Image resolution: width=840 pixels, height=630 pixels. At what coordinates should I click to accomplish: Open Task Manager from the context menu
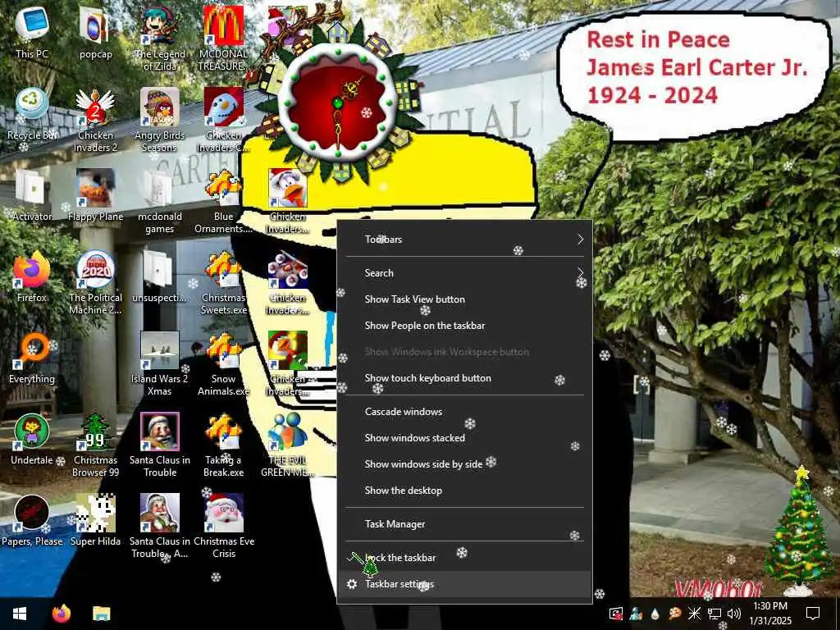coord(464,524)
